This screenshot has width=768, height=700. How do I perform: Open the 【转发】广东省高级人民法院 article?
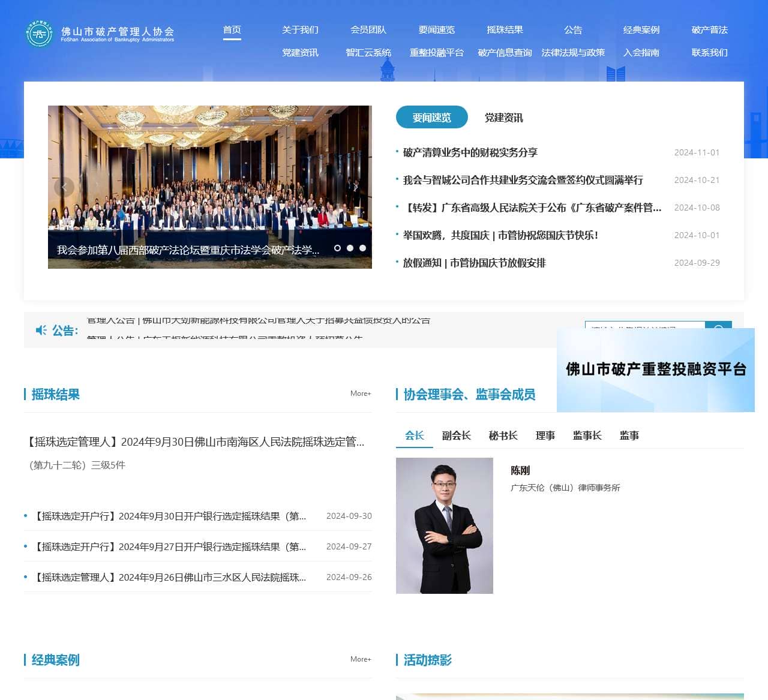click(x=532, y=208)
